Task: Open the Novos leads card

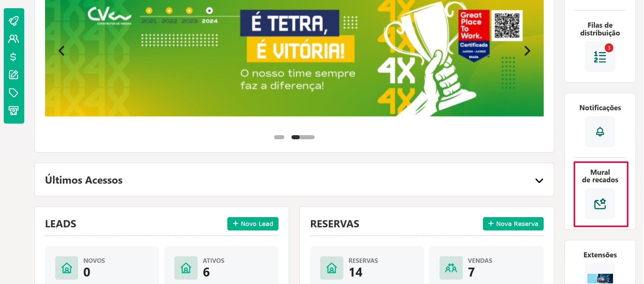Action: [102, 265]
